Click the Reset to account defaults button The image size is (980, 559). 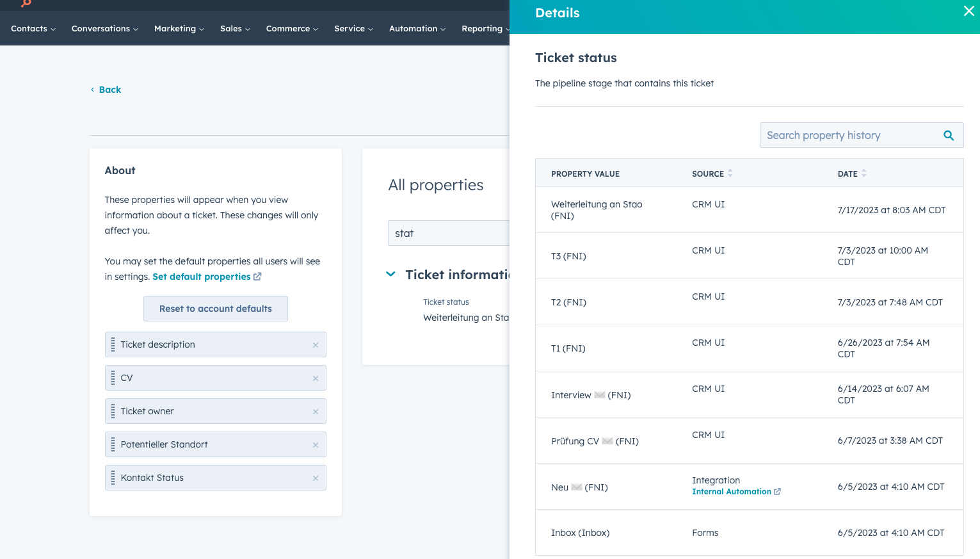[215, 309]
